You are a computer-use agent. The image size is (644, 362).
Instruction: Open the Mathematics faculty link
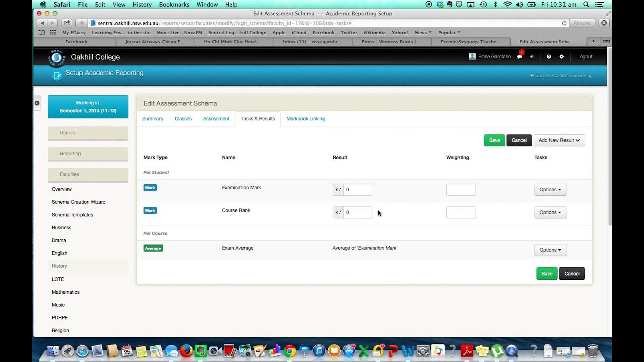click(66, 292)
